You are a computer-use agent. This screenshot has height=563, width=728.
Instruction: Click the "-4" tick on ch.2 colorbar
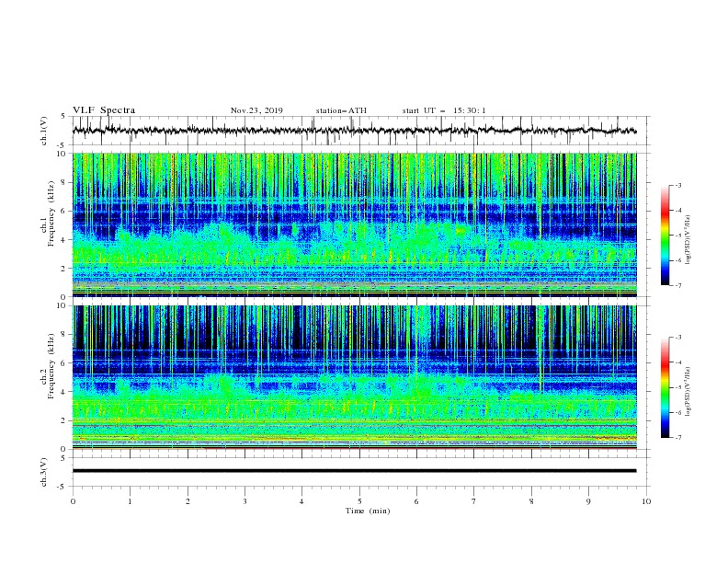pos(677,362)
